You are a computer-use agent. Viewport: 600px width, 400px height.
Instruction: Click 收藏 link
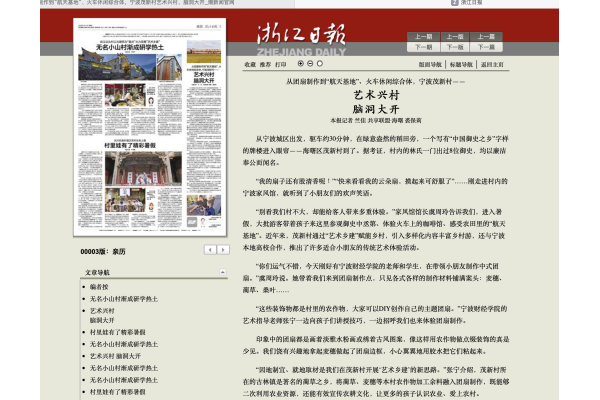coord(251,63)
